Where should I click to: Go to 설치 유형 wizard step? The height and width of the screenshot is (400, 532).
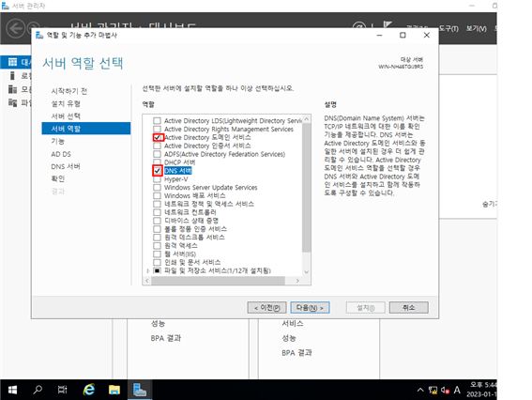(66, 103)
